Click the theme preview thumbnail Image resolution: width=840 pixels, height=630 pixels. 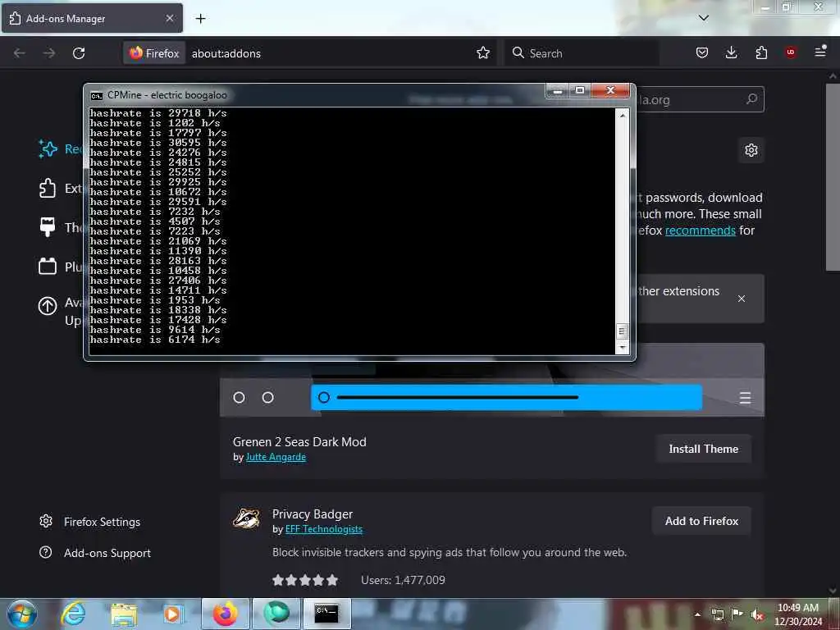click(x=492, y=389)
